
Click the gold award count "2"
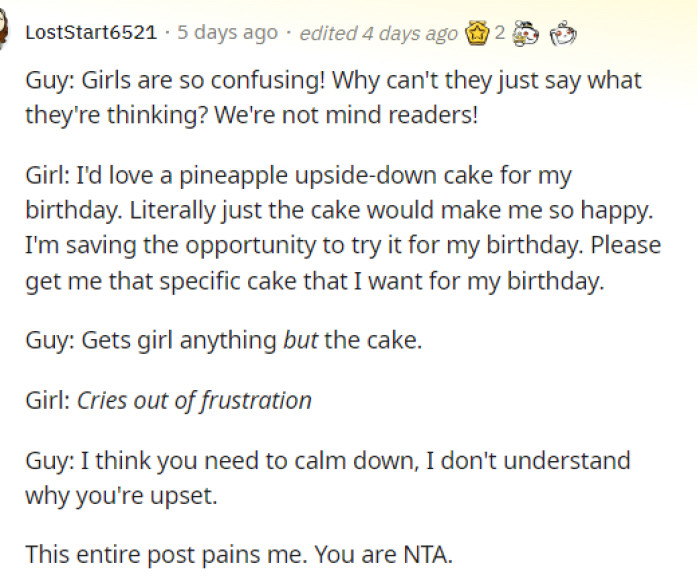[x=499, y=33]
